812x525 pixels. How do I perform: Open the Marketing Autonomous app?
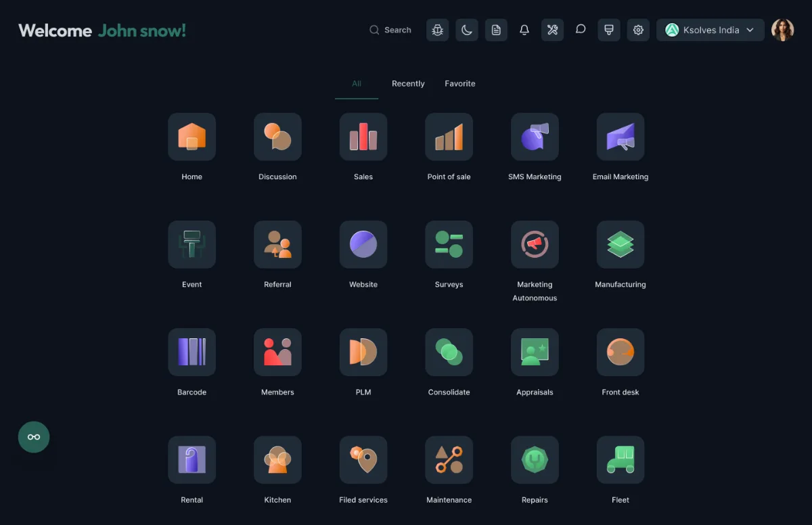[535, 244]
